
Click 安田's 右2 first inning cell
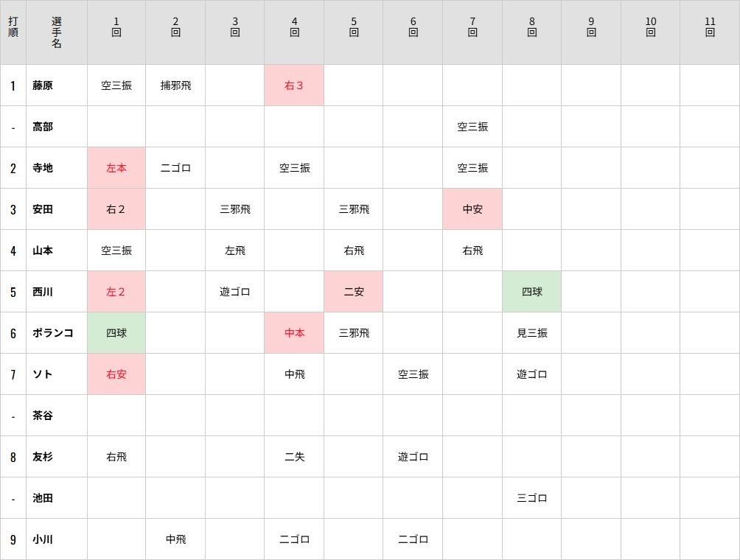tap(116, 209)
